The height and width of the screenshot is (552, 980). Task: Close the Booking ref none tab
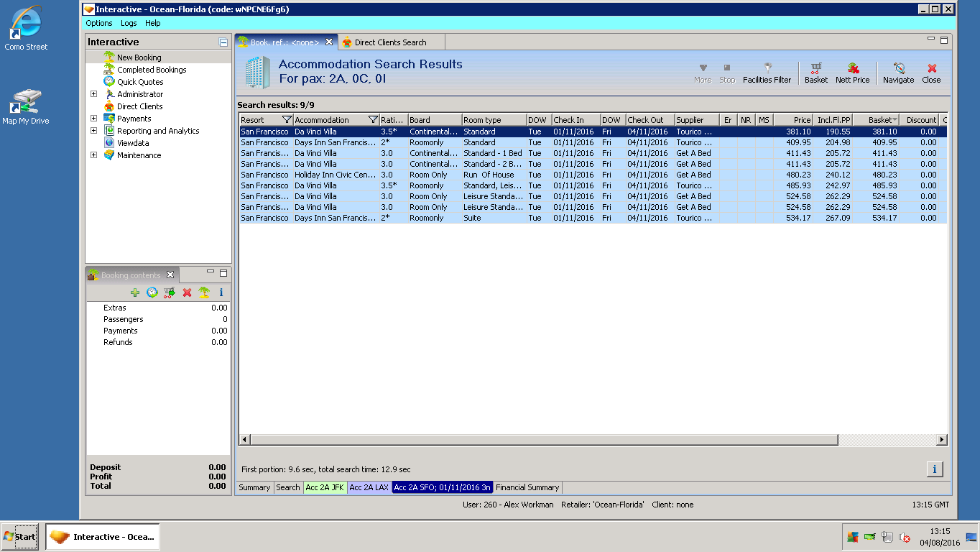pyautogui.click(x=329, y=42)
